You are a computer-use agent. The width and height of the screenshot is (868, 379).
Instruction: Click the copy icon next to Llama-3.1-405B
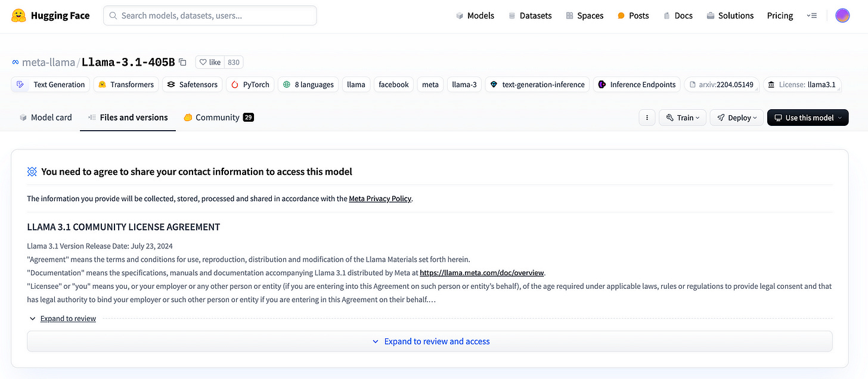pyautogui.click(x=182, y=62)
